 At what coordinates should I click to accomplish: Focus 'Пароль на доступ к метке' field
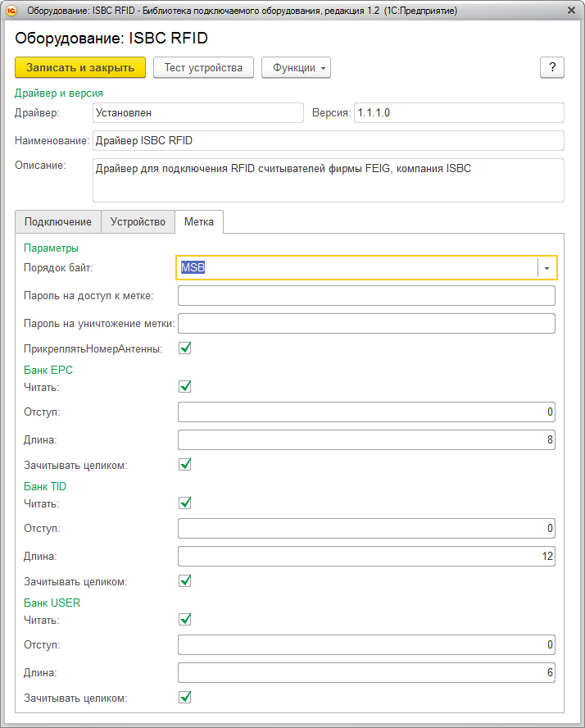click(366, 296)
